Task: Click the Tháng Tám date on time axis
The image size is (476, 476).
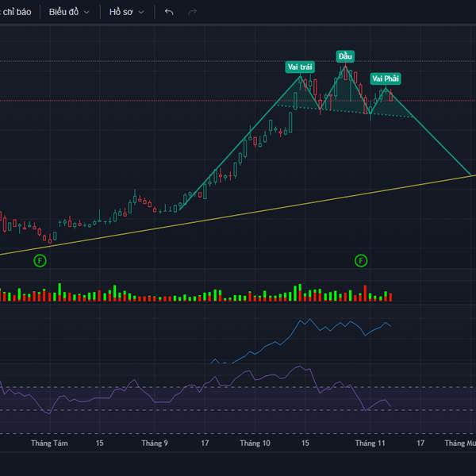Action: tap(49, 443)
